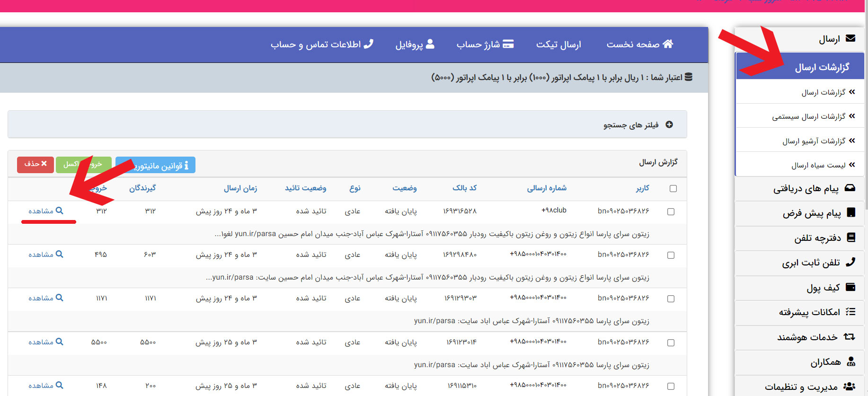Screen dimensions: 868x396
Task: Sort table by وضعیت تائید column header
Action: pyautogui.click(x=306, y=188)
